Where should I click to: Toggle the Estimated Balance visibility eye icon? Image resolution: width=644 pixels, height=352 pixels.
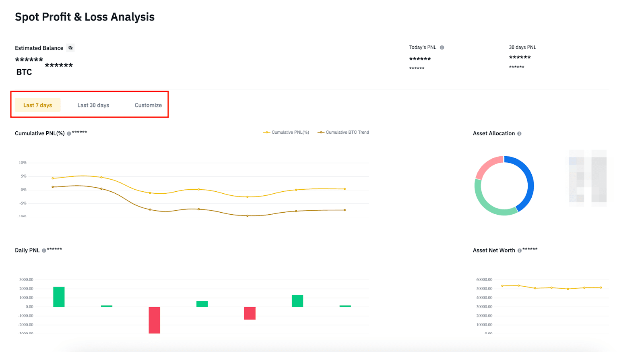pos(70,48)
